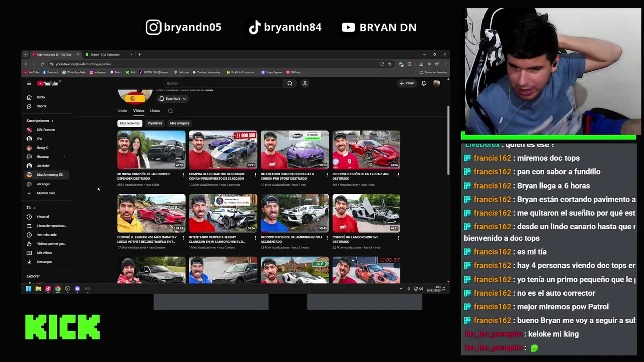Open the YouTube hamburger guide menu

pyautogui.click(x=29, y=83)
